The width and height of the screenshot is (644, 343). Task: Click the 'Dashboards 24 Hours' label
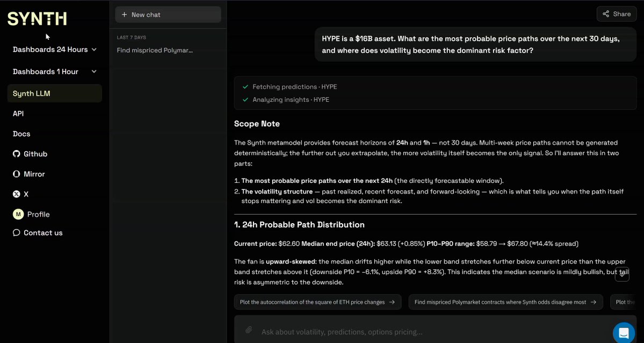(x=50, y=49)
